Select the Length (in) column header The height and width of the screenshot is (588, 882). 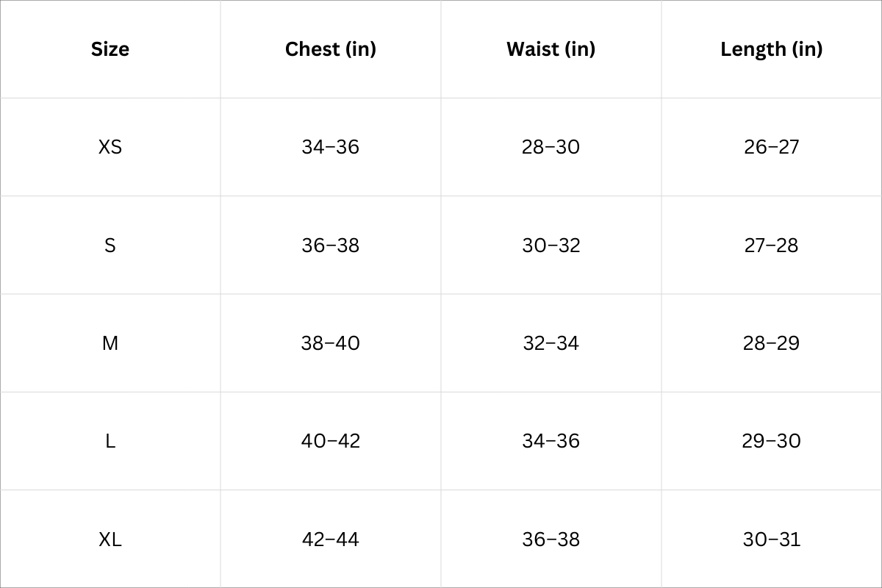tap(771, 49)
